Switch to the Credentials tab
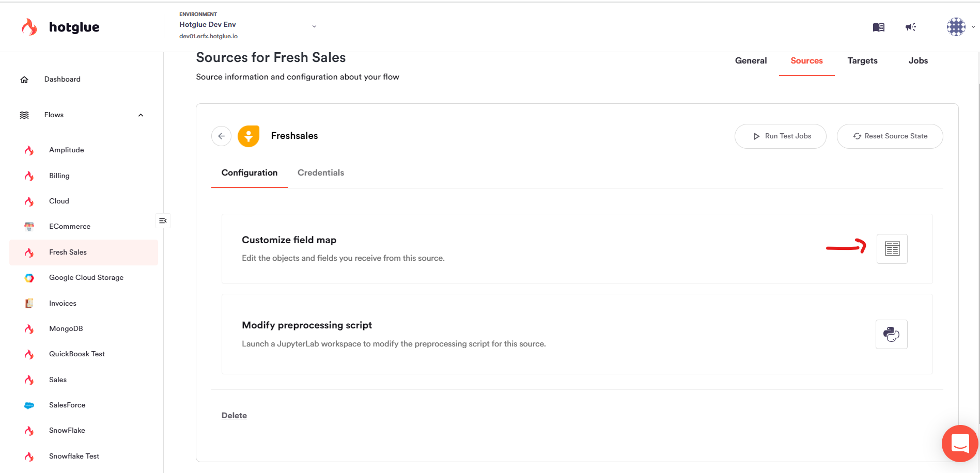Image resolution: width=980 pixels, height=473 pixels. point(320,173)
